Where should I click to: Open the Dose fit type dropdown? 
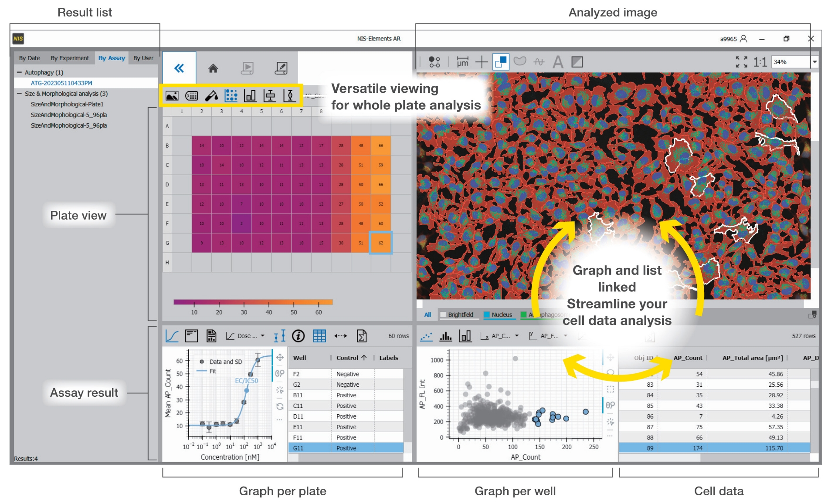coord(245,336)
